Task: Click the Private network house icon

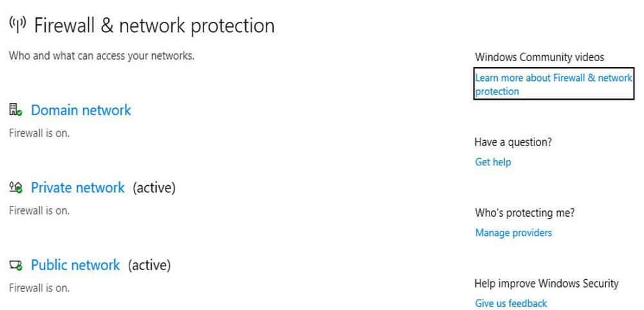Action: pyautogui.click(x=15, y=187)
